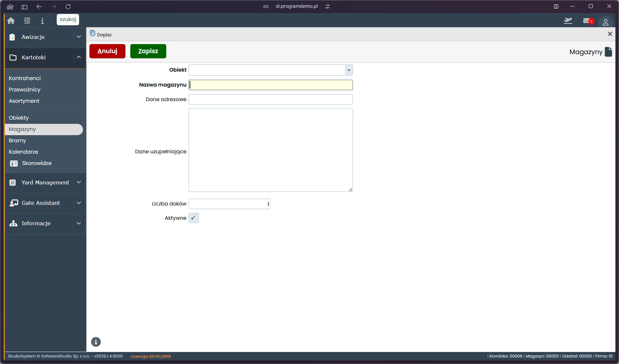Click the browser vivaldi logo icon
This screenshot has width=619, height=364.
(10, 6)
